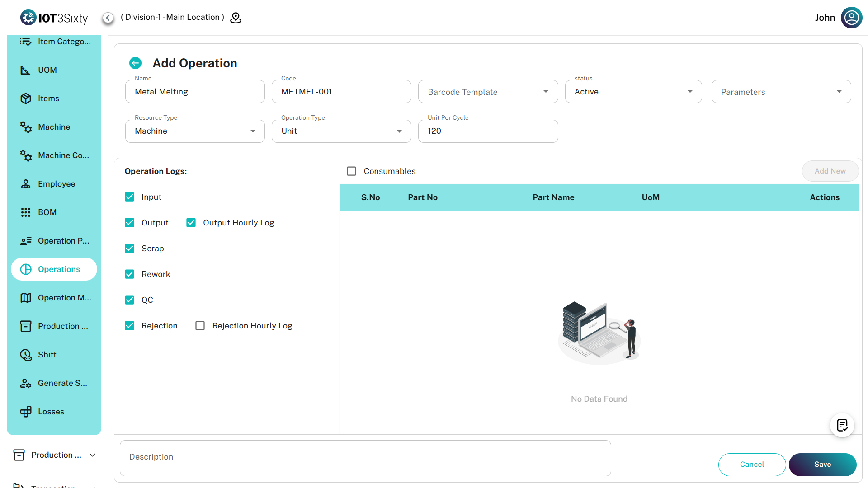Click the Shift clock icon in sidebar
Image resolution: width=868 pixels, height=488 pixels.
coord(26,355)
